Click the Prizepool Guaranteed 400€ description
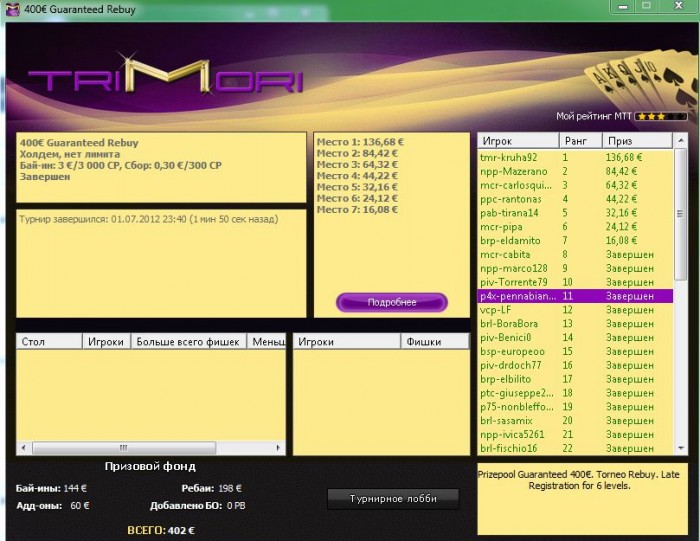700x541 pixels. click(579, 480)
